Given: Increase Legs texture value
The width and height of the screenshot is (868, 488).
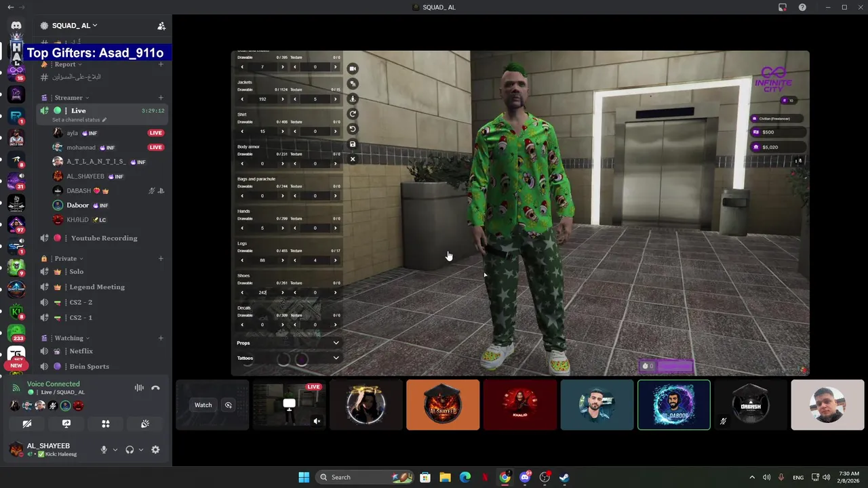Looking at the screenshot, I should point(335,260).
